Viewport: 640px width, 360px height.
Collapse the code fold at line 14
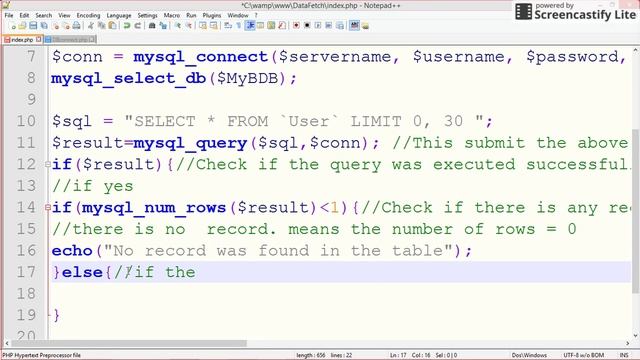[x=48, y=207]
